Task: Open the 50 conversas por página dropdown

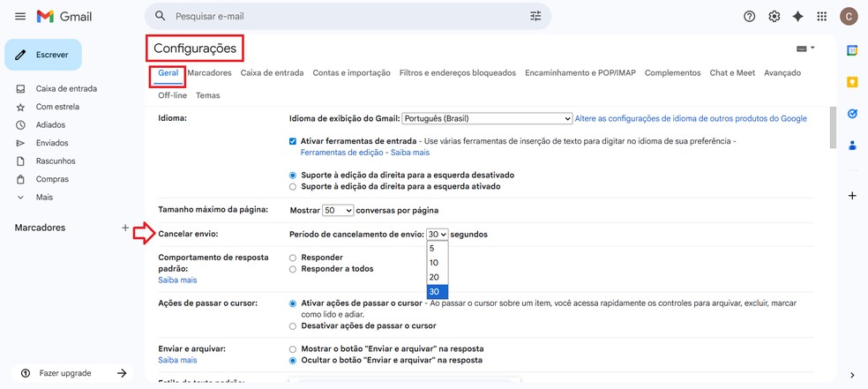Action: coord(338,210)
